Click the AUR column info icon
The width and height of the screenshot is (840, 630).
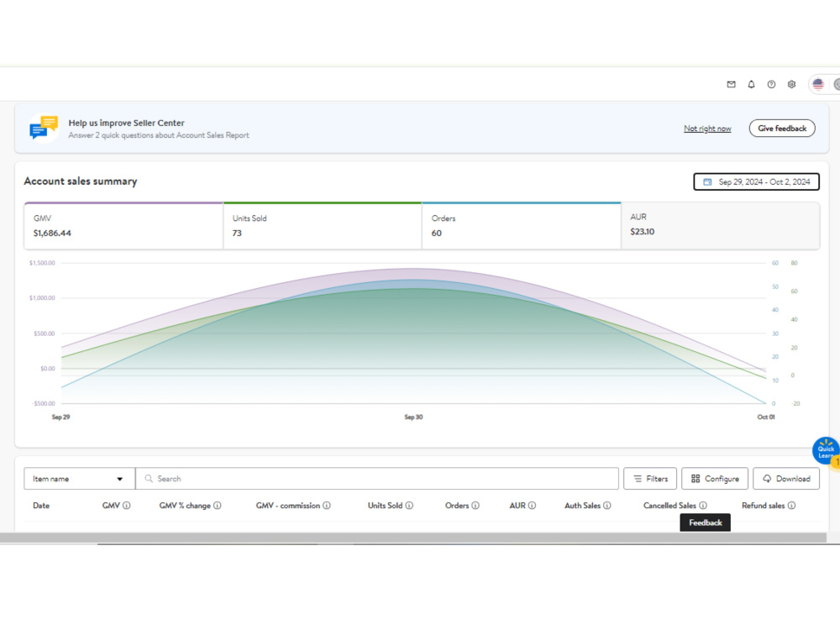point(532,505)
